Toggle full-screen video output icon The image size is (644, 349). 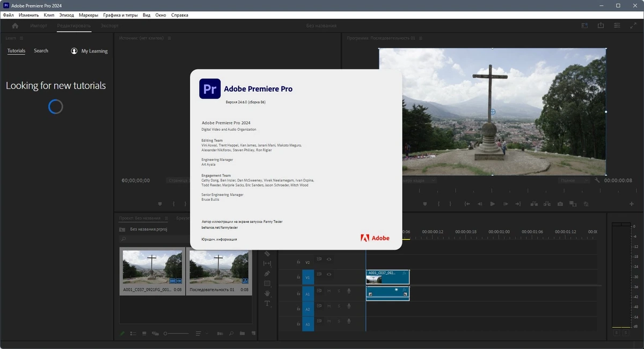tap(633, 26)
